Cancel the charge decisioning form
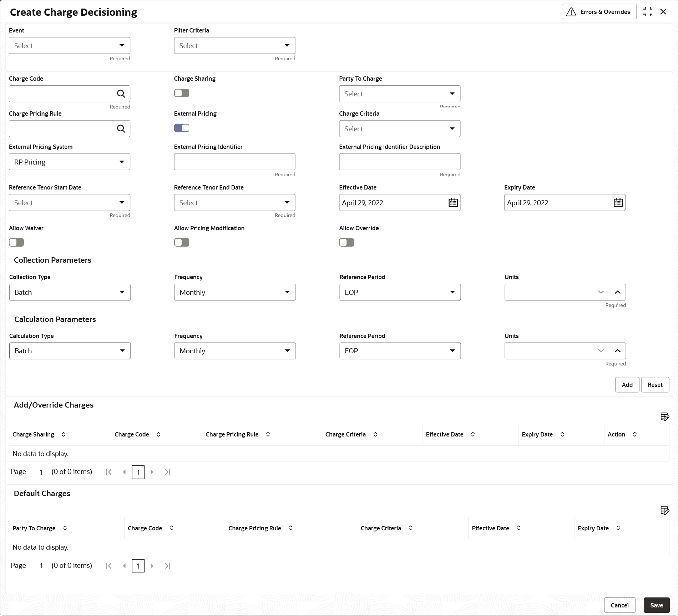This screenshot has height=616, width=678. click(x=619, y=605)
